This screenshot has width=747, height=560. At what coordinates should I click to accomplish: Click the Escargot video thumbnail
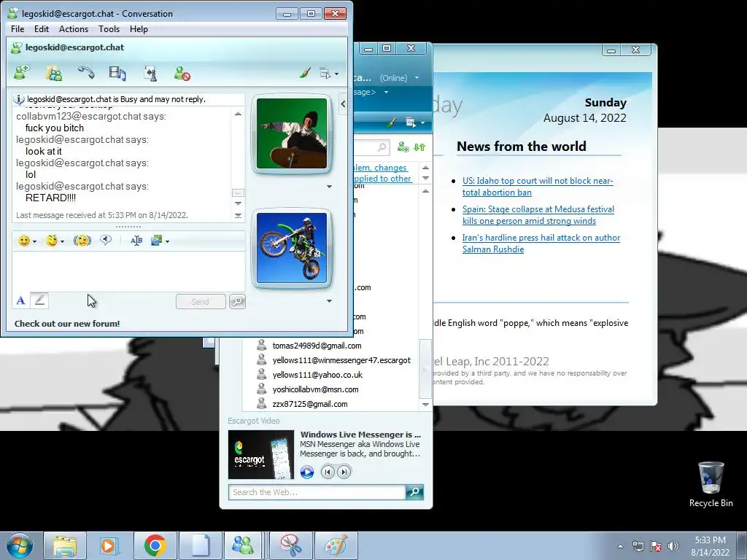point(261,455)
